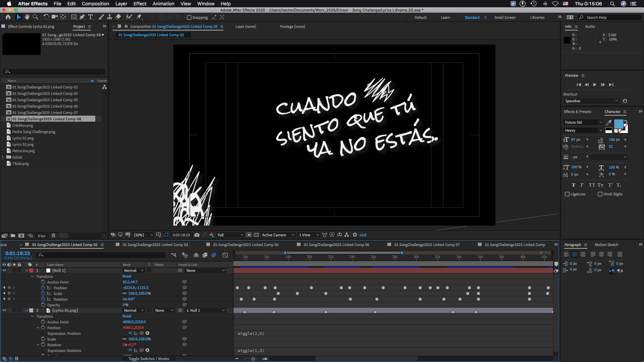Hide the Lyrics 01.png layer with its eye icon
Image resolution: width=644 pixels, height=362 pixels.
(x=4, y=310)
